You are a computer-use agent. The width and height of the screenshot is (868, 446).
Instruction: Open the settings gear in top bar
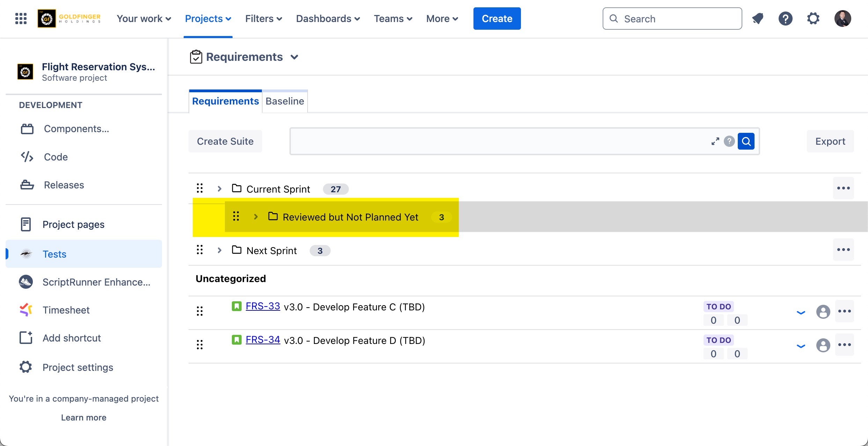813,19
